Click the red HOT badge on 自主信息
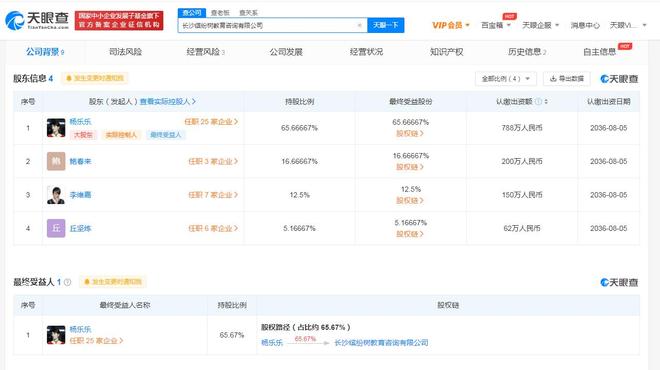Image resolution: width=660 pixels, height=370 pixels. [625, 46]
